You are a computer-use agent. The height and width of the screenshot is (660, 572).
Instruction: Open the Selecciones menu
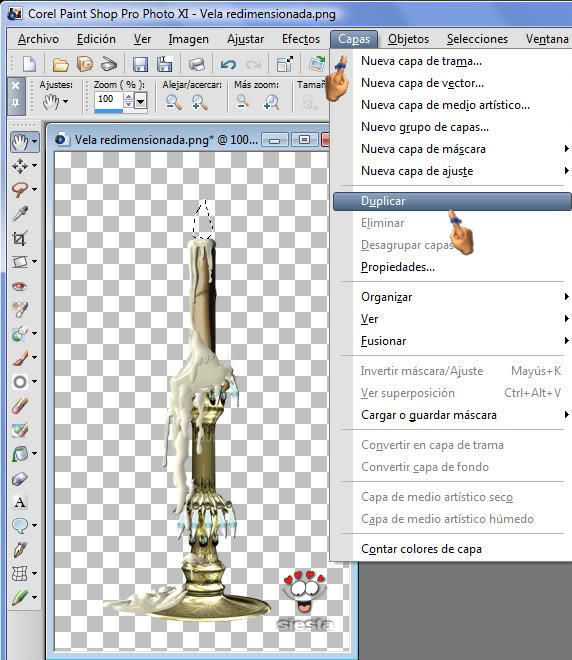click(x=477, y=39)
